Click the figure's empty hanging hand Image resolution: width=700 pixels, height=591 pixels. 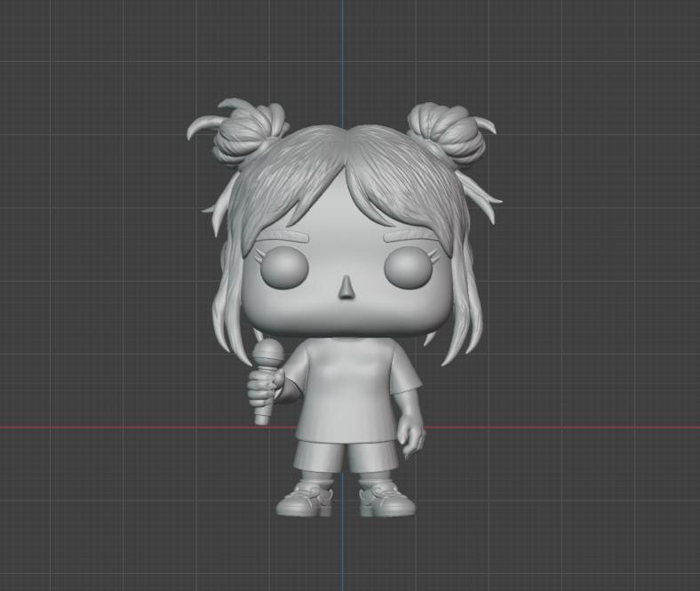pyautogui.click(x=410, y=436)
